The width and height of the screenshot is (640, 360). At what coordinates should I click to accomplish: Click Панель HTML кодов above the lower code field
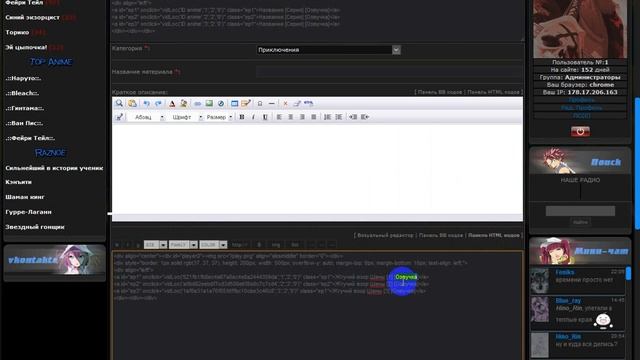[x=493, y=236]
